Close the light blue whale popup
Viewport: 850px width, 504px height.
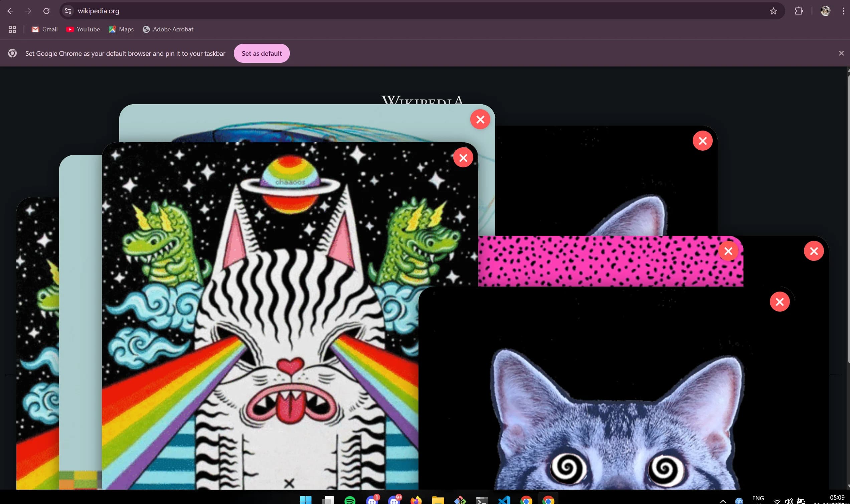click(480, 120)
